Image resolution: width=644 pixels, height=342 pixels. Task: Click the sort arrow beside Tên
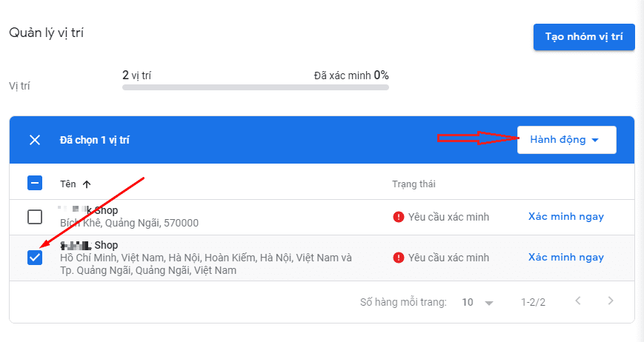[87, 184]
